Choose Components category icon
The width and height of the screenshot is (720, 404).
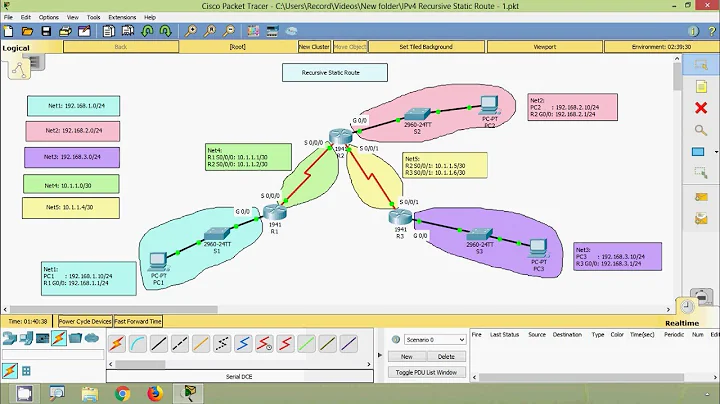point(43,339)
